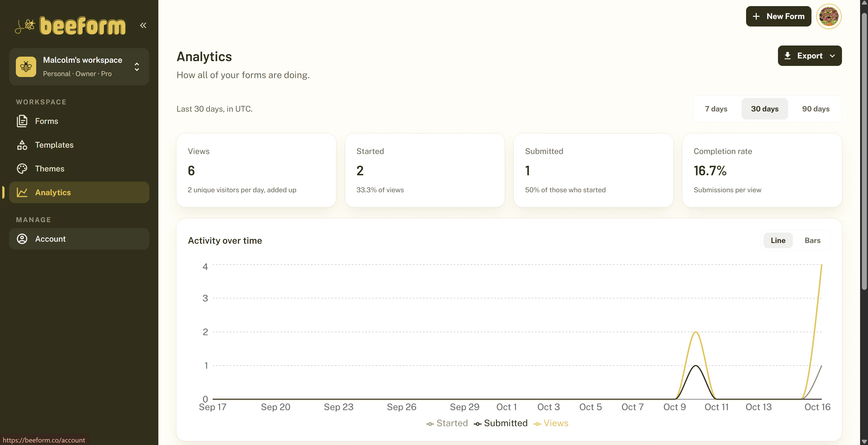Expand the Export dropdown chevron

click(832, 56)
